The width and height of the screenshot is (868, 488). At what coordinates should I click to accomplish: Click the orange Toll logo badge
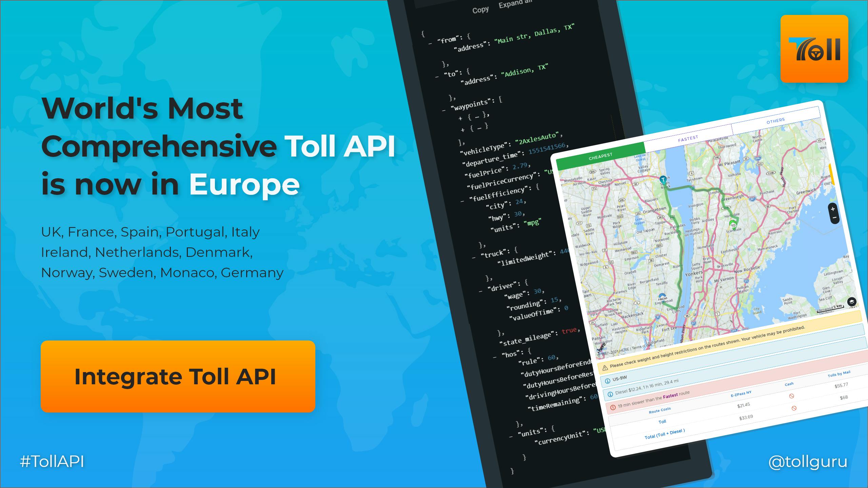coord(814,49)
